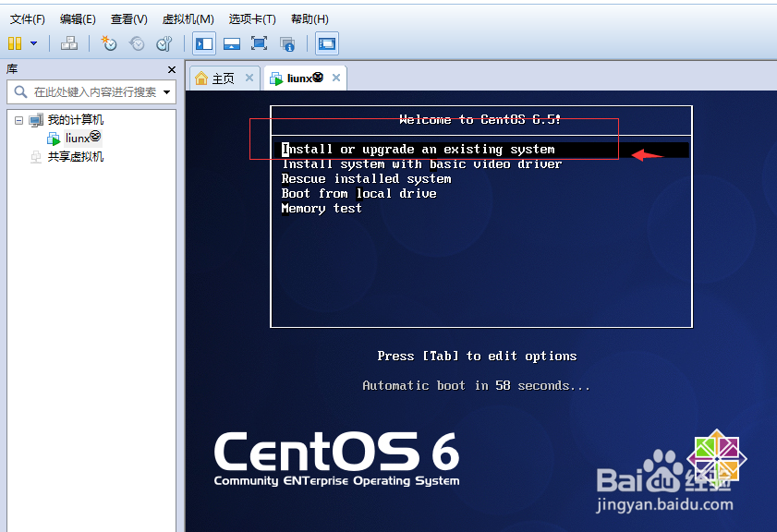
Task: Select Install system with basic video driver
Action: 421,164
